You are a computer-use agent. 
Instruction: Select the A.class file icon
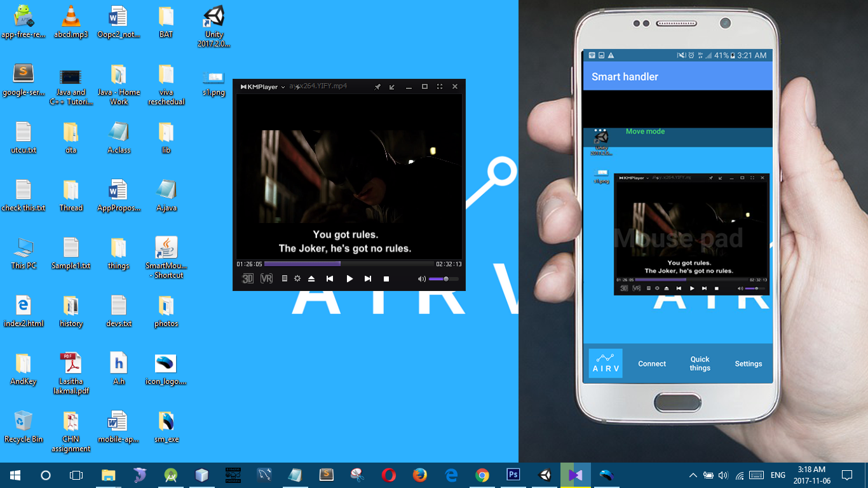[x=119, y=138]
